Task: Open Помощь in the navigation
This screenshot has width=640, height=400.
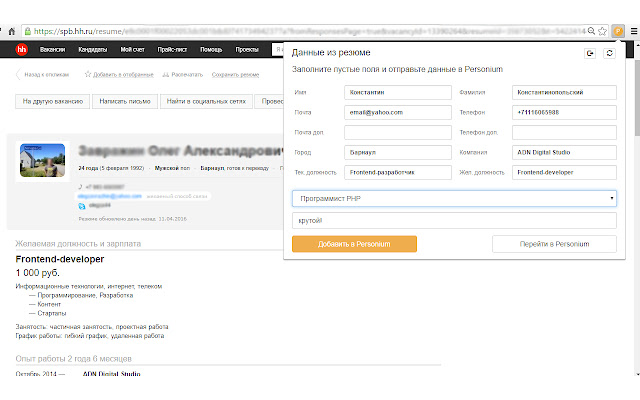Action: coord(211,49)
